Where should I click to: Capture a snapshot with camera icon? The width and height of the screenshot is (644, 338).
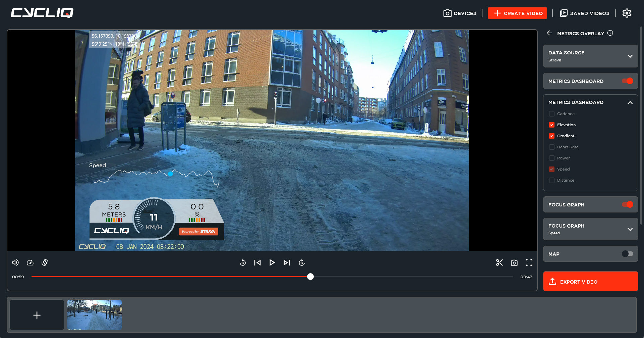(x=514, y=262)
